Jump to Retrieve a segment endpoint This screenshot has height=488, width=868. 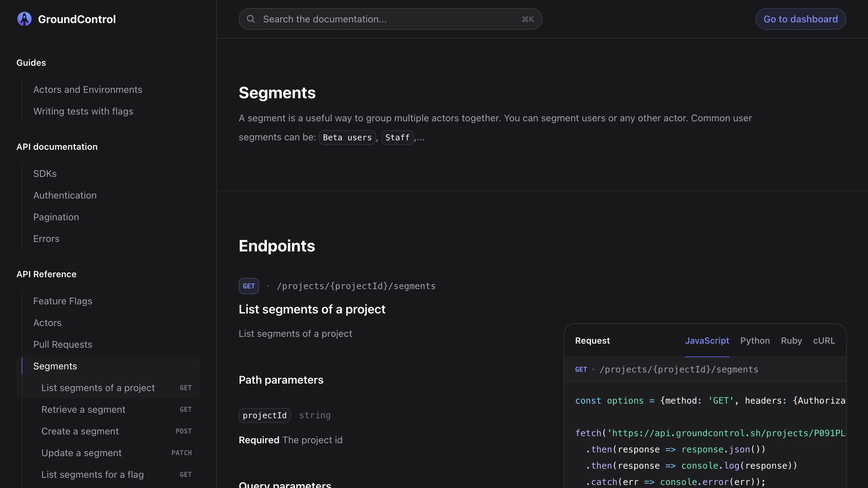pos(116,409)
